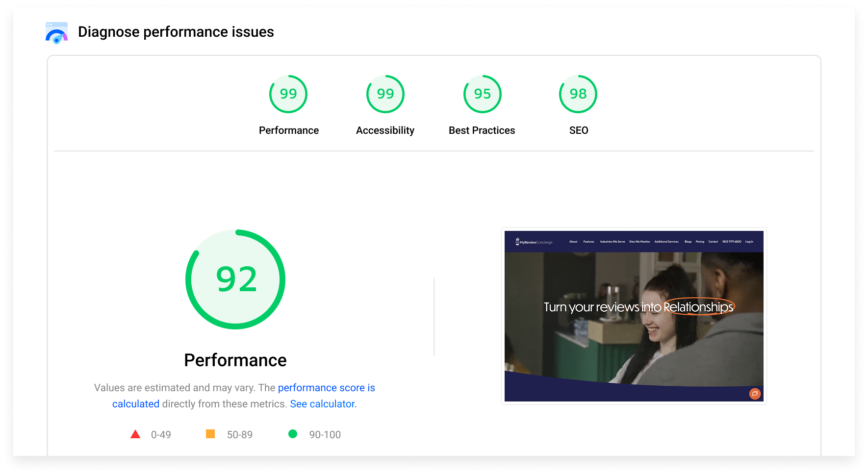Click the orange square 50-89 legend marker
This screenshot has height=475, width=868.
click(x=210, y=434)
